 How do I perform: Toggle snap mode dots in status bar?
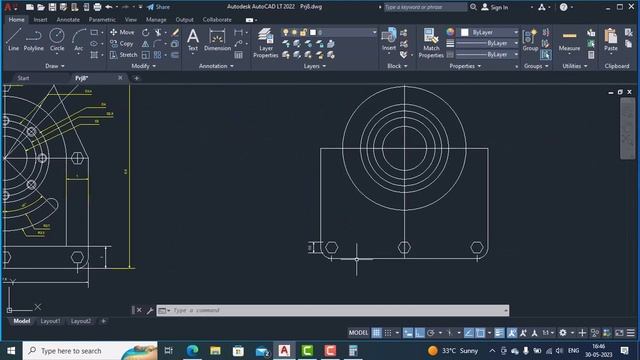[388, 333]
